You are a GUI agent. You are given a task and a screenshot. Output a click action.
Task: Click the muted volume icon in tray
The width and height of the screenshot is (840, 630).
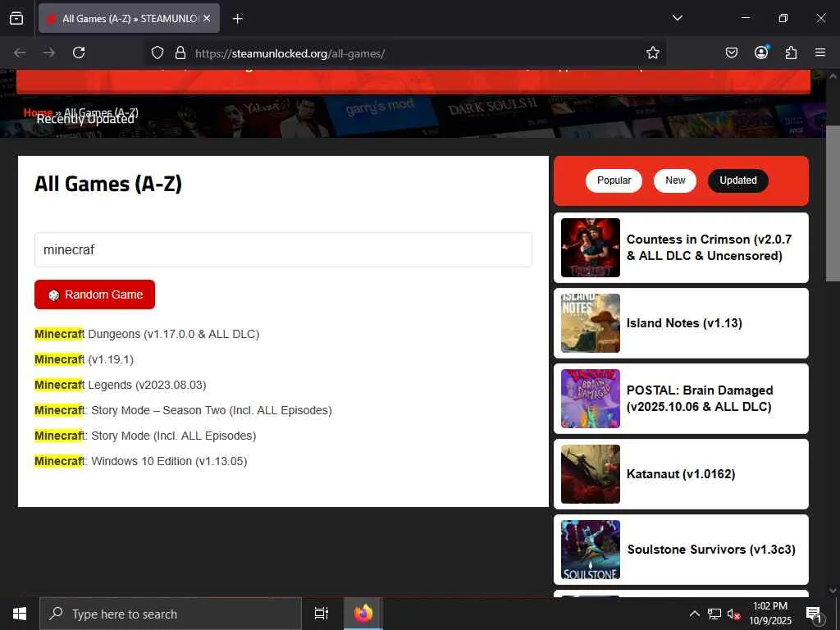click(734, 614)
